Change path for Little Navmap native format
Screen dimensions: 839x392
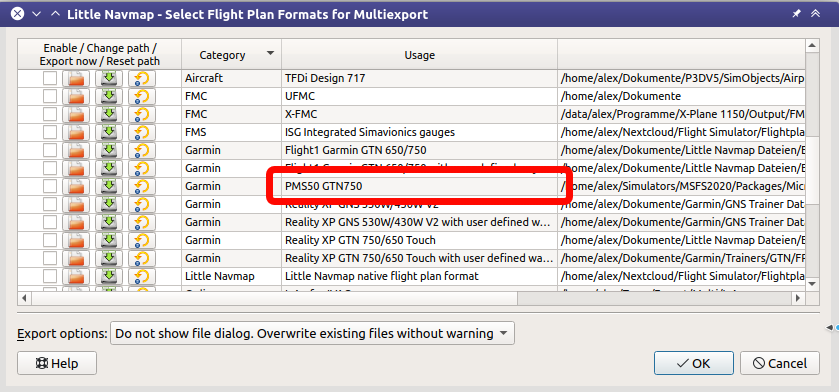(76, 276)
